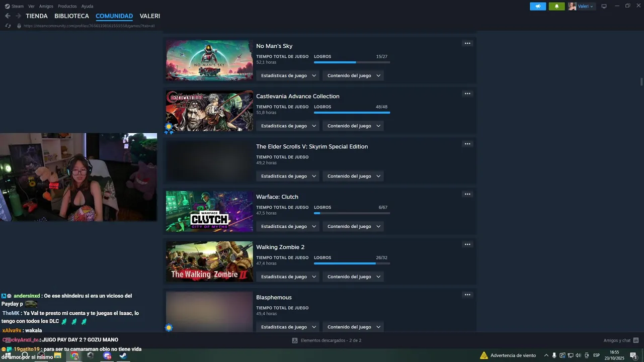Open options menu for Walking Zombie 2
The height and width of the screenshot is (362, 644).
(x=467, y=244)
